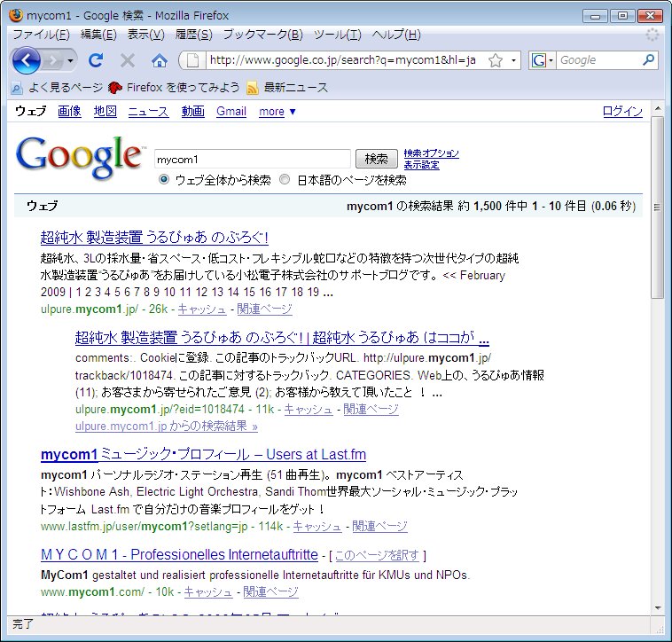
Task: Click ulpure.mycom1.jp からの検索結果 » link
Action: pos(167,426)
